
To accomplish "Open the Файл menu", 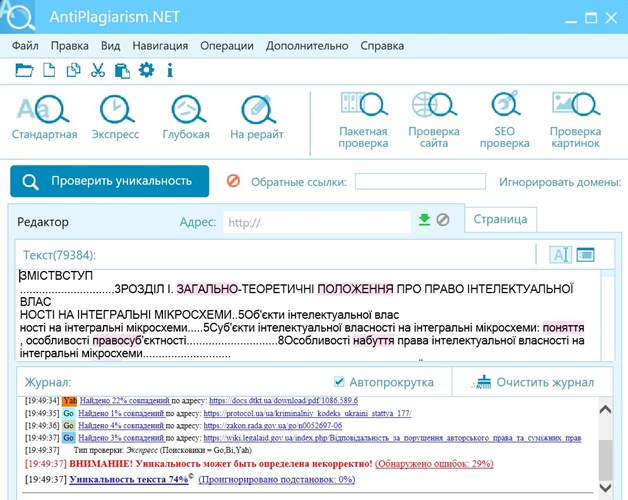I will 25,46.
